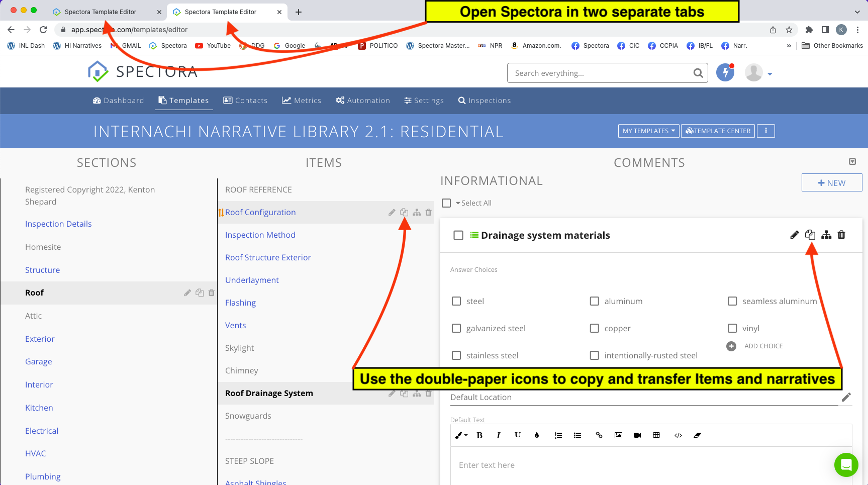
Task: Insert an ordered list in the editor
Action: click(x=558, y=435)
